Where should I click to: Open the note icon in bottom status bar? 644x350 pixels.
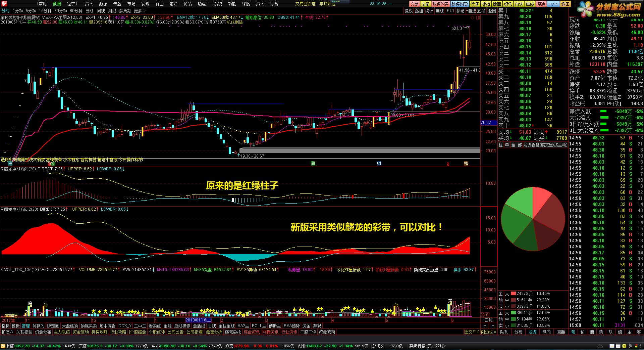point(612,346)
